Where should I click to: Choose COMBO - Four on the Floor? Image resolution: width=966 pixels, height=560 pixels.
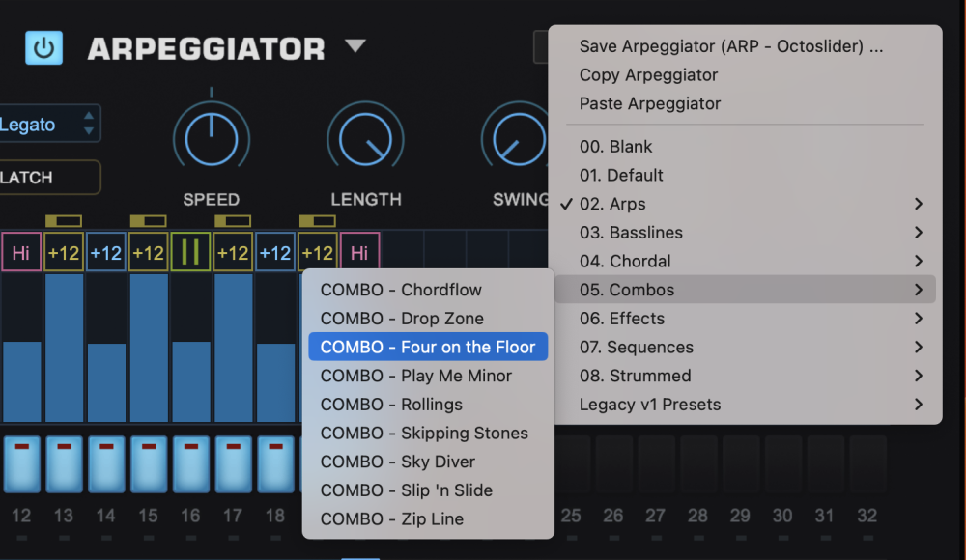click(428, 347)
